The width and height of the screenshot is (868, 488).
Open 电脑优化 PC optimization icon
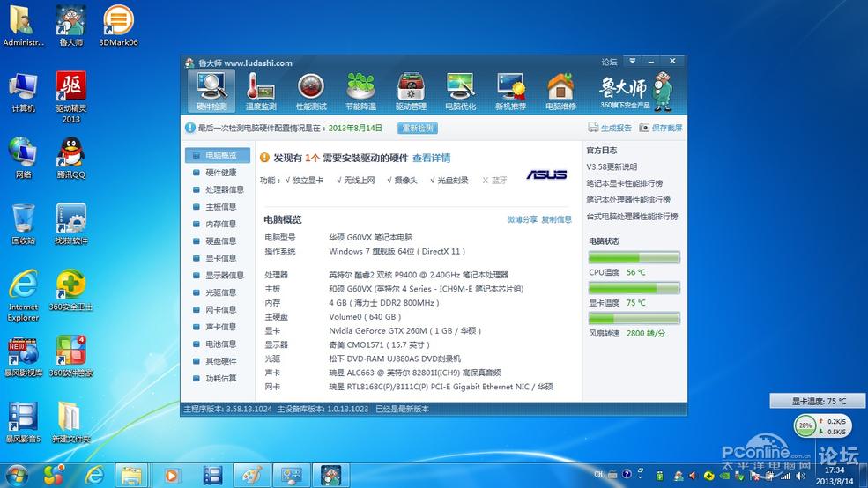tap(461, 92)
